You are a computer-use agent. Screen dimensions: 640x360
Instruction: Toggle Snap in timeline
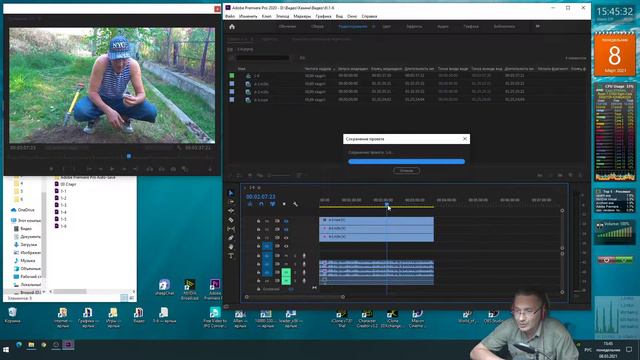pos(261,204)
